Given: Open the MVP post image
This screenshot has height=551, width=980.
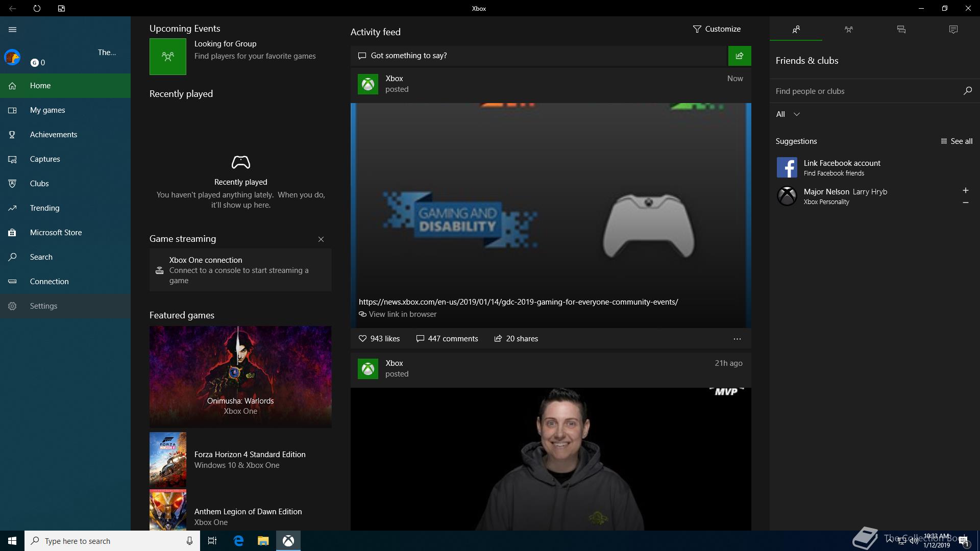Looking at the screenshot, I should pos(551,459).
